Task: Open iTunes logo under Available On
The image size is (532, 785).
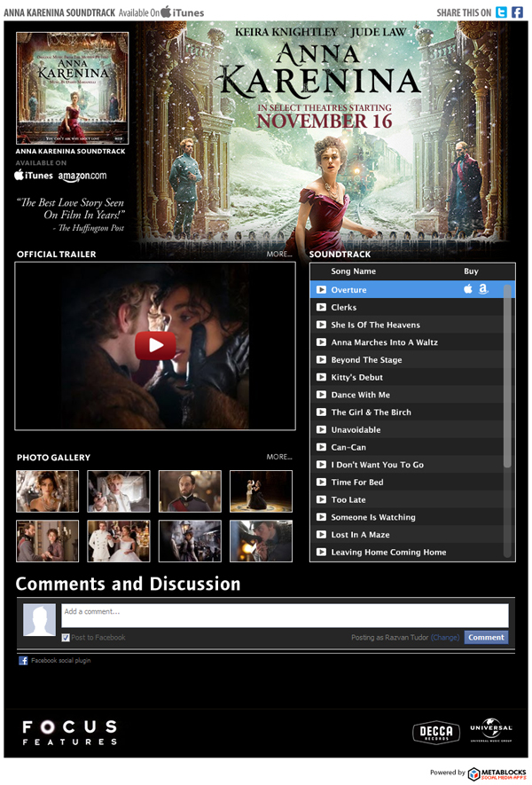Action: click(34, 176)
